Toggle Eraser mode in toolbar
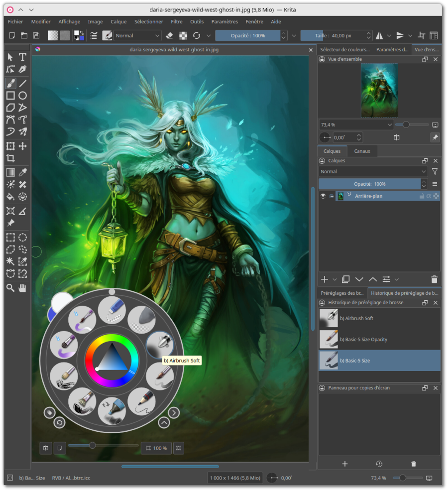 click(x=169, y=36)
